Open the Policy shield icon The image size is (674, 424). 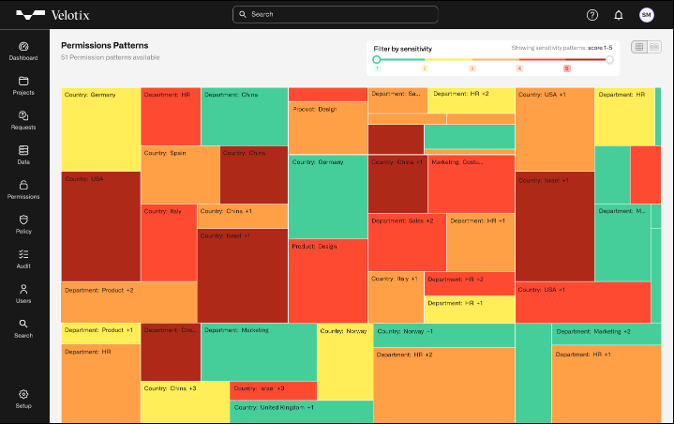tap(23, 220)
